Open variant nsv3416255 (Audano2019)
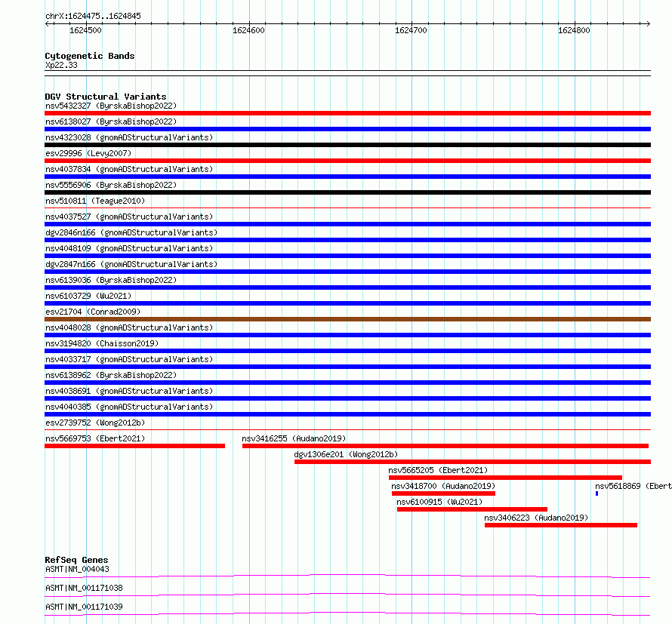Screen dimensions: 672x624 pyautogui.click(x=294, y=438)
